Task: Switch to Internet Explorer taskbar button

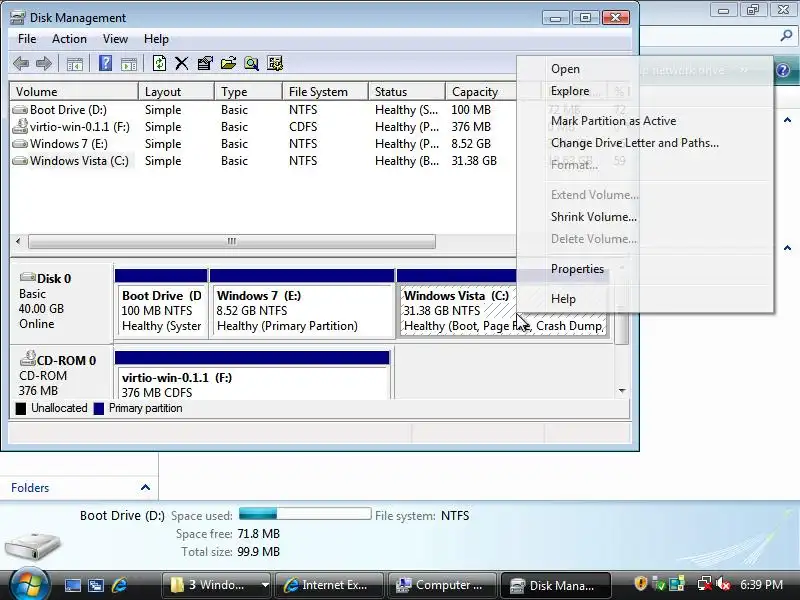Action: [x=329, y=585]
